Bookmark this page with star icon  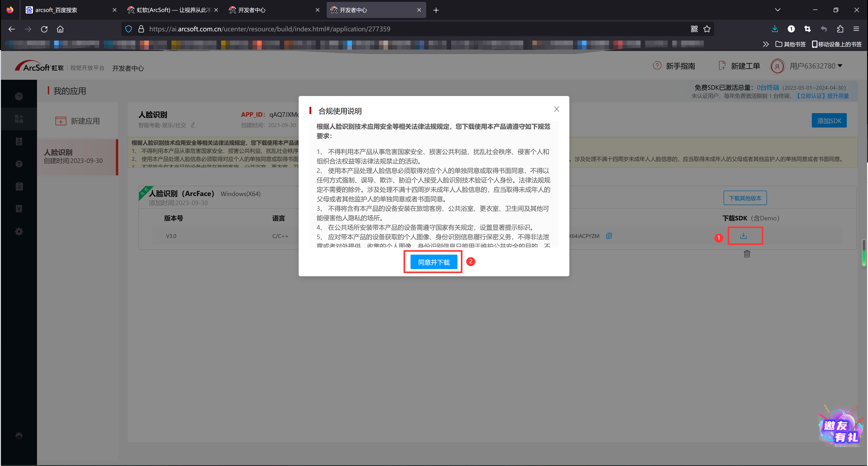click(707, 29)
